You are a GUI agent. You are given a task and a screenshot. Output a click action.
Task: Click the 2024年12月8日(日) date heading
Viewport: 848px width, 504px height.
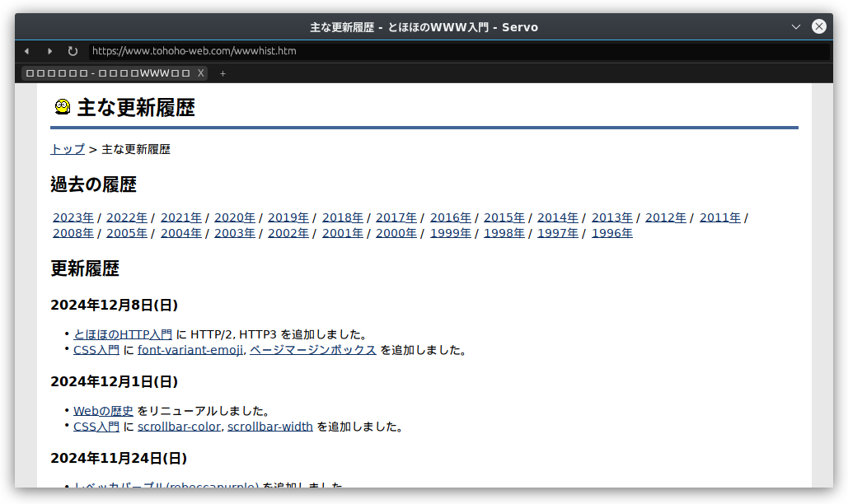point(114,306)
